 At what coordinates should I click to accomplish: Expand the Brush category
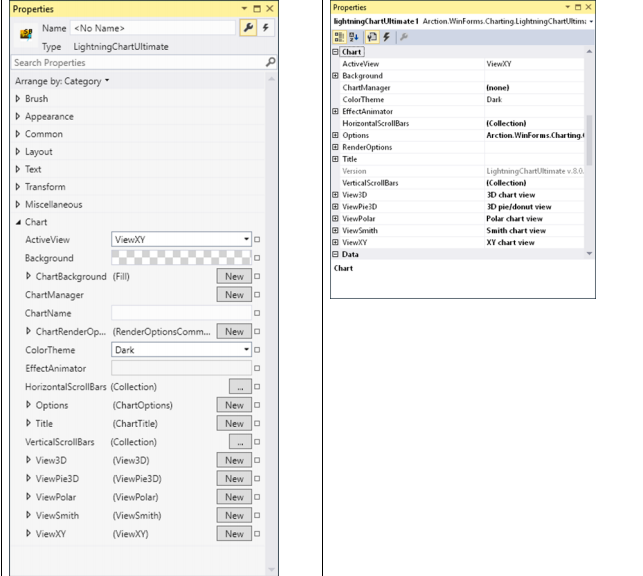point(18,99)
